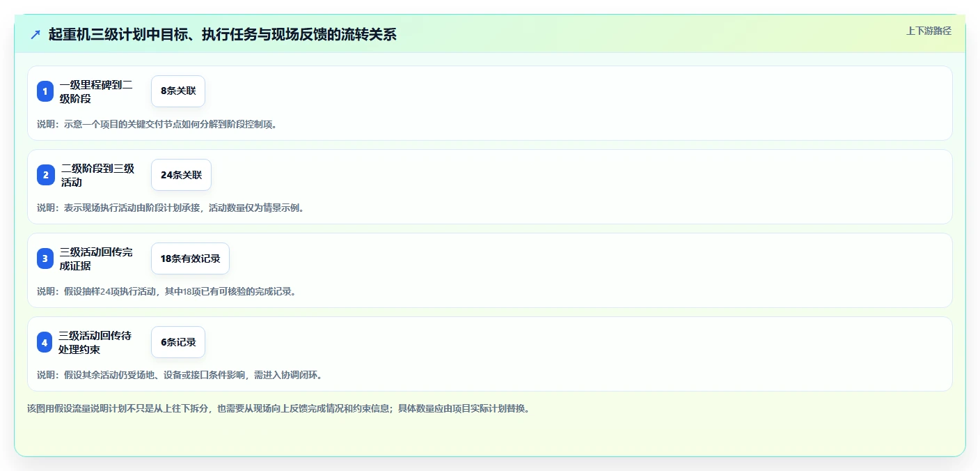
Task: Click the 18条有效记录 badge
Action: click(x=190, y=258)
